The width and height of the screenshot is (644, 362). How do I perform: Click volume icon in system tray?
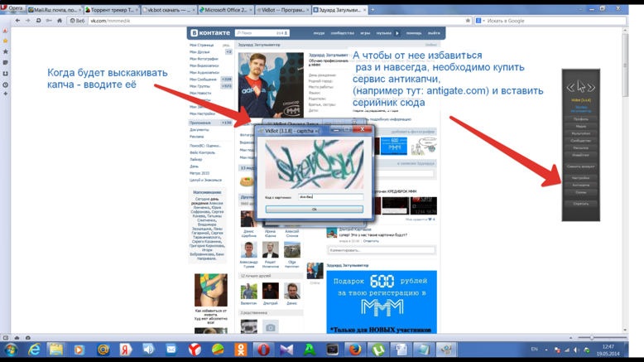point(577,350)
